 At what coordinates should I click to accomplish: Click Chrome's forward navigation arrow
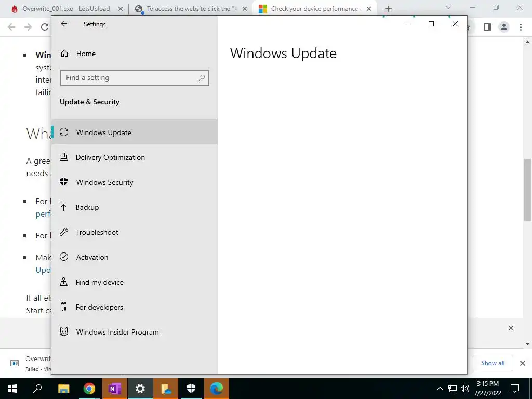(x=28, y=27)
